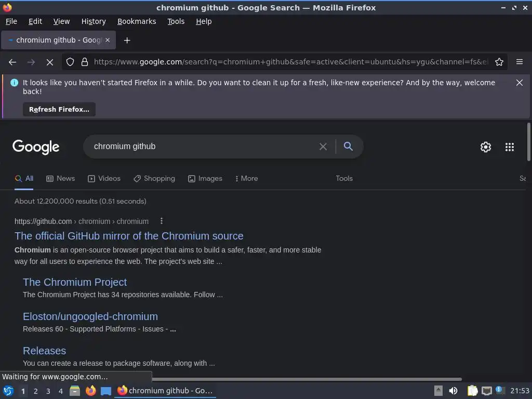Viewport: 532px width, 399px height.
Task: Open the three-dot options for github.com result
Action: [162, 221]
